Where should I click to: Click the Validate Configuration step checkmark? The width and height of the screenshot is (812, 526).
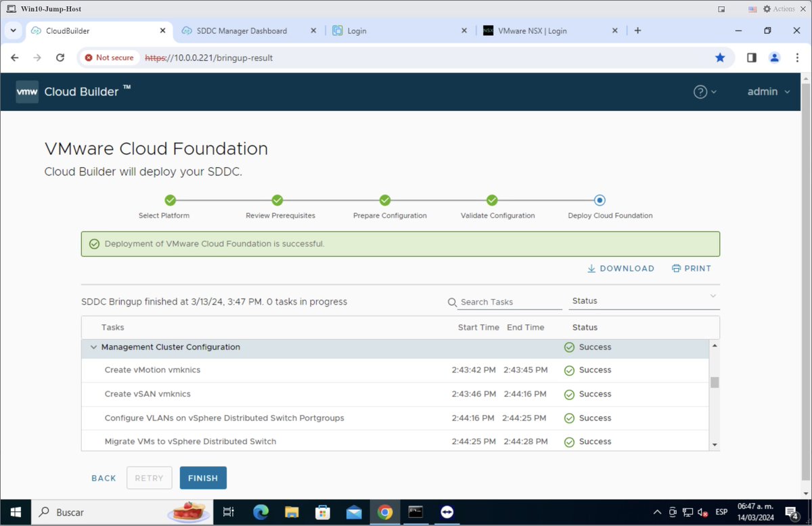tap(492, 200)
